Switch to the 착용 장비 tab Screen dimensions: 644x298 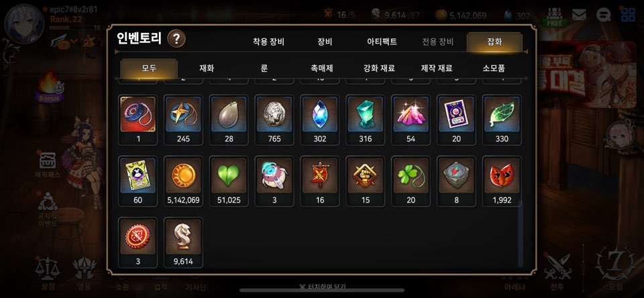pyautogui.click(x=268, y=42)
